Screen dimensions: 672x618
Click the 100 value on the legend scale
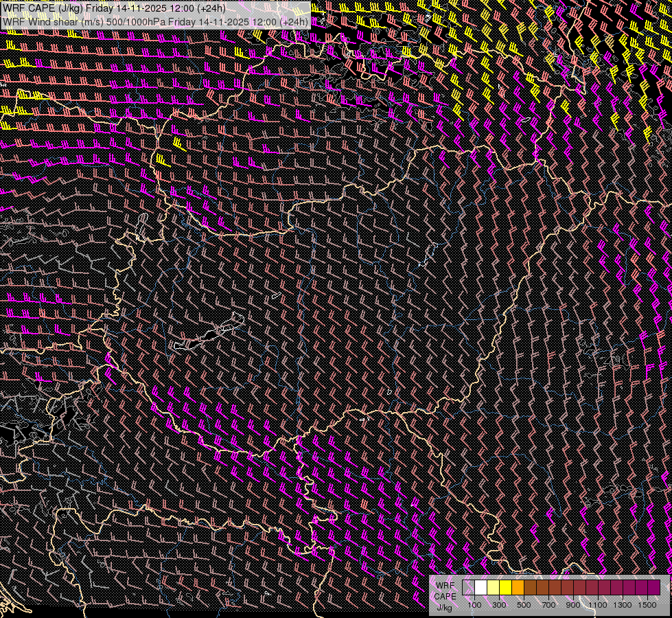click(x=474, y=605)
